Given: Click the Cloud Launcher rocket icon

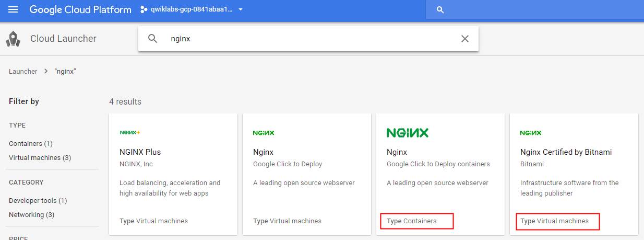Looking at the screenshot, I should click(13, 39).
